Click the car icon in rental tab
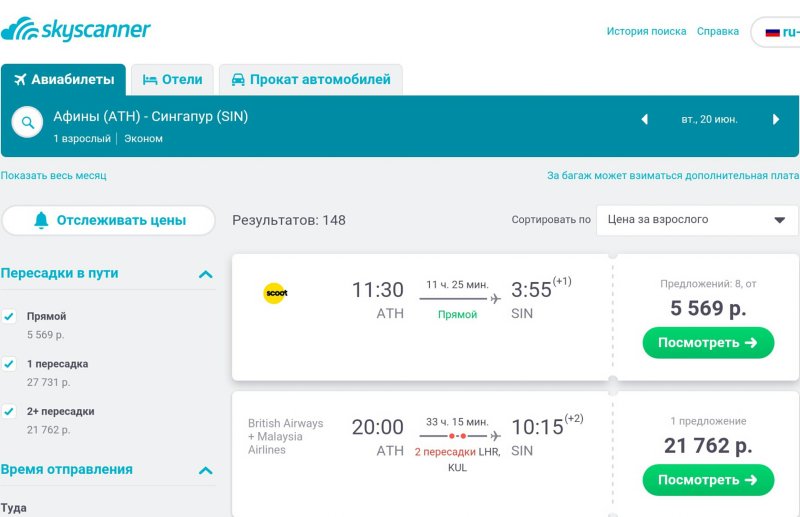Viewport: 800px width, 517px height. pyautogui.click(x=238, y=80)
